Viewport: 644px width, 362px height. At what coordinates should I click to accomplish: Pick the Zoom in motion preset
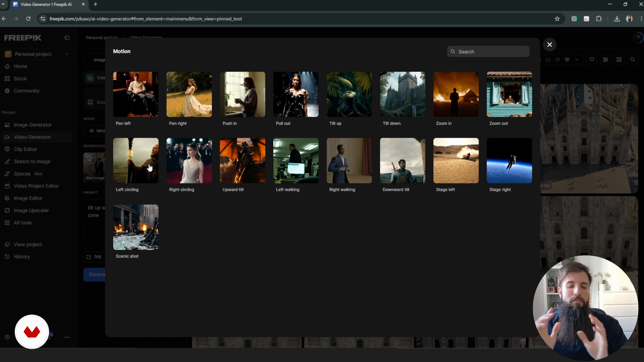[x=456, y=94]
